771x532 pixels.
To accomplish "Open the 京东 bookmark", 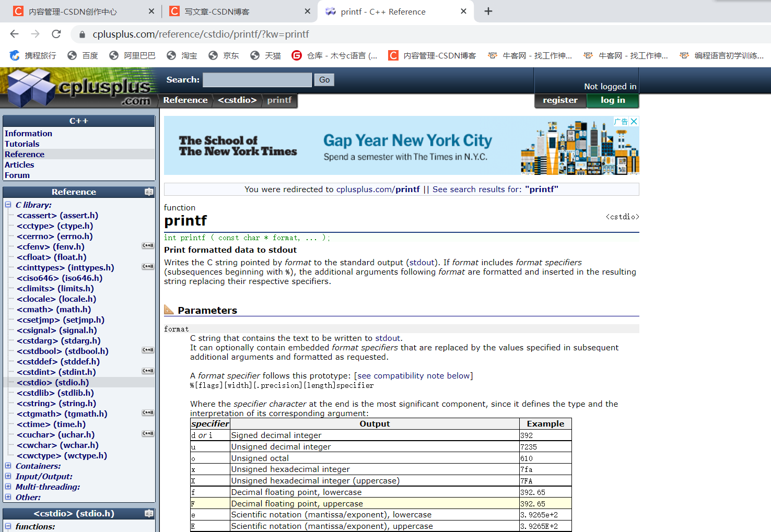I will pyautogui.click(x=224, y=55).
